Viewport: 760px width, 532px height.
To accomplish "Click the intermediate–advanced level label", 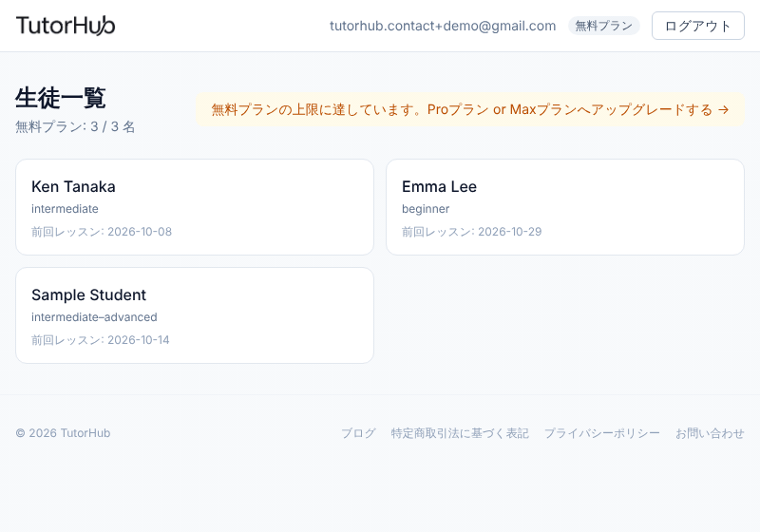I will (x=94, y=317).
